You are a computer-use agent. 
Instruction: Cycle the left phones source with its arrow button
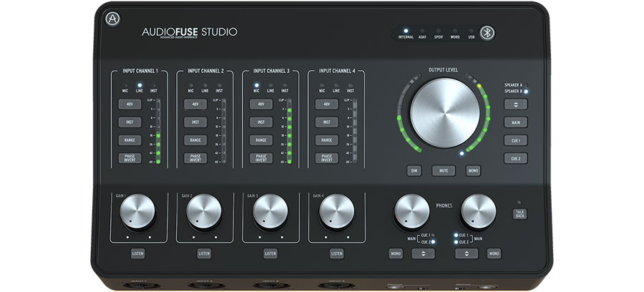coord(424,253)
